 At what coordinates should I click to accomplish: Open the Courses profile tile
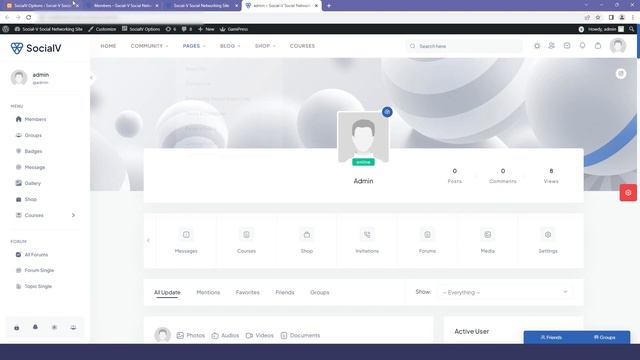(247, 241)
